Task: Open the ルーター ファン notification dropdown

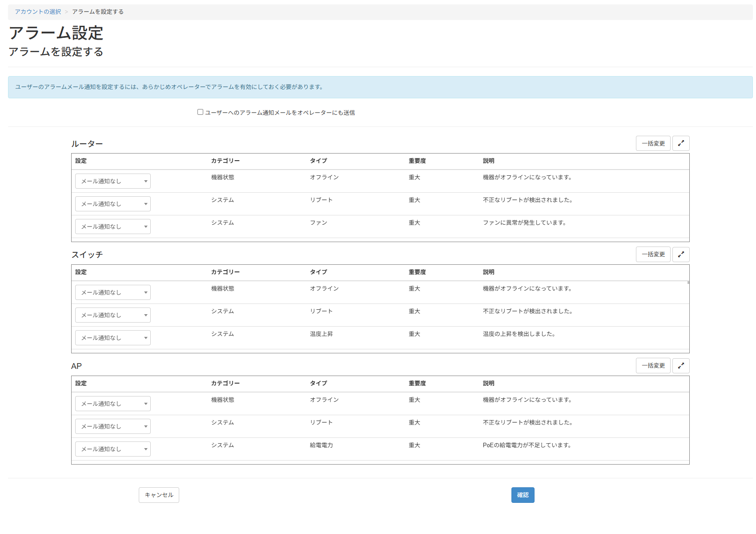Action: tap(113, 227)
